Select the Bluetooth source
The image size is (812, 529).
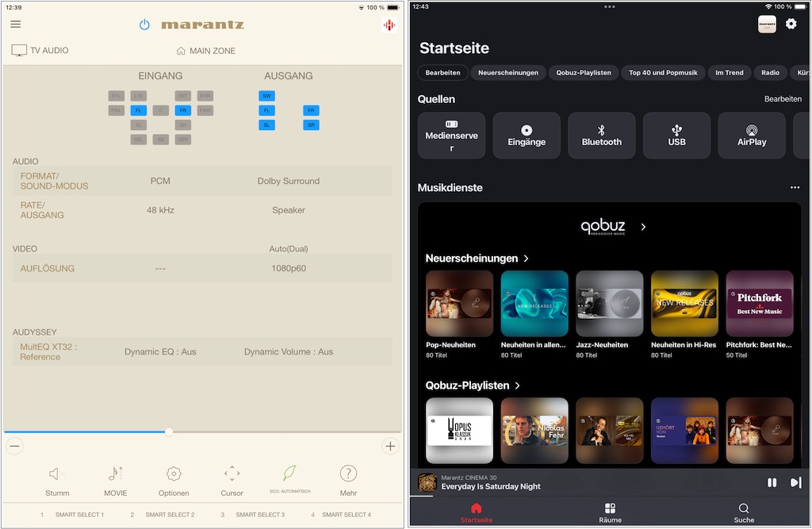point(601,135)
